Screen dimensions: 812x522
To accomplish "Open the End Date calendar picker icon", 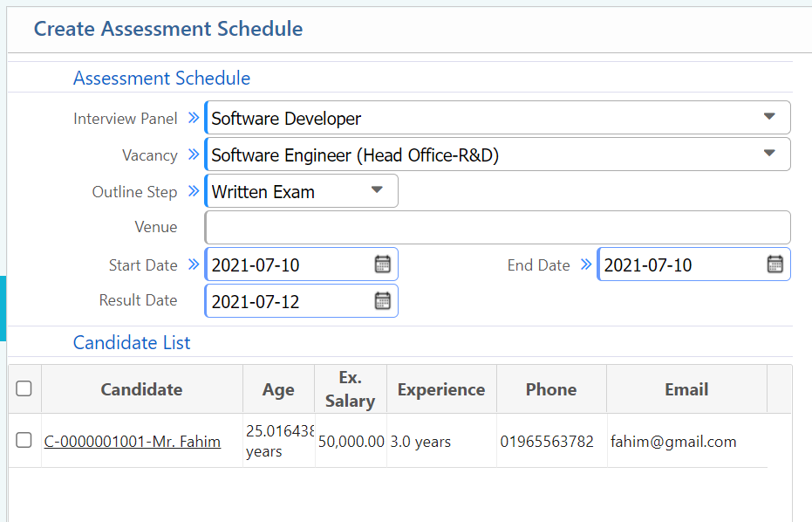I will click(x=775, y=264).
